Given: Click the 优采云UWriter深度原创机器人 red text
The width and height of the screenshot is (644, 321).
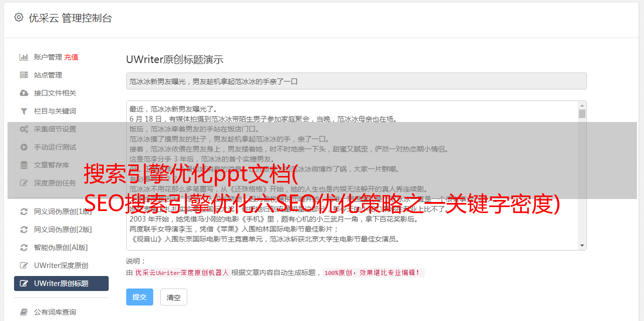Looking at the screenshot, I should (x=182, y=273).
